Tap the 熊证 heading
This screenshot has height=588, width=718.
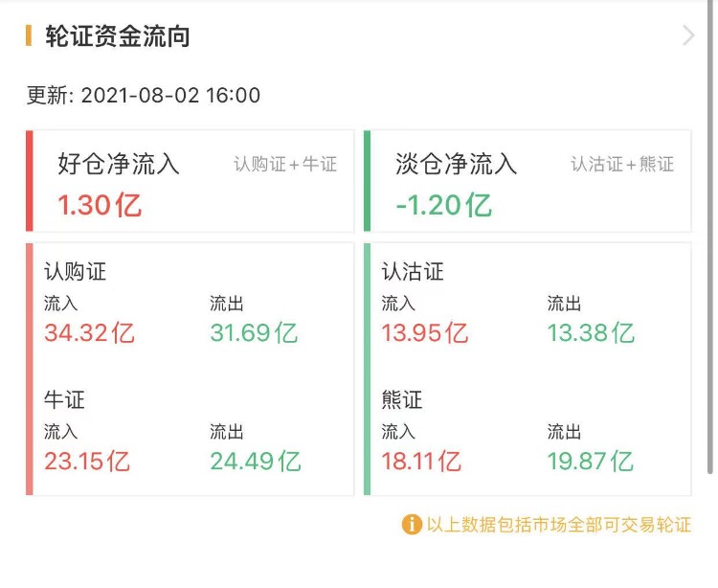pyautogui.click(x=402, y=399)
